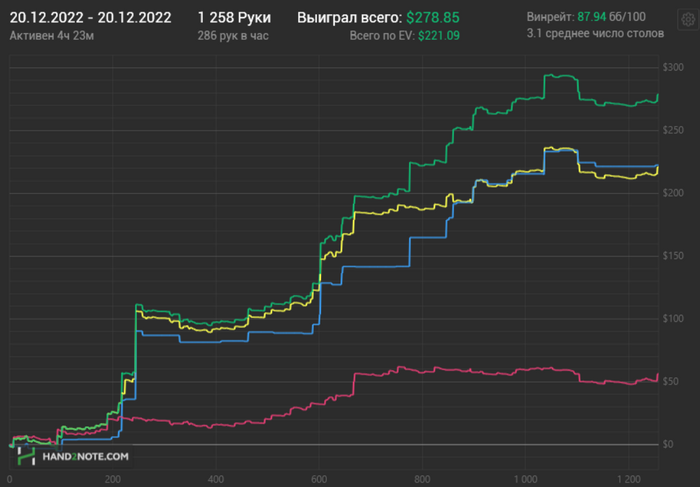Click the '1 200' x-axis label
700x487 pixels.
coord(629,480)
